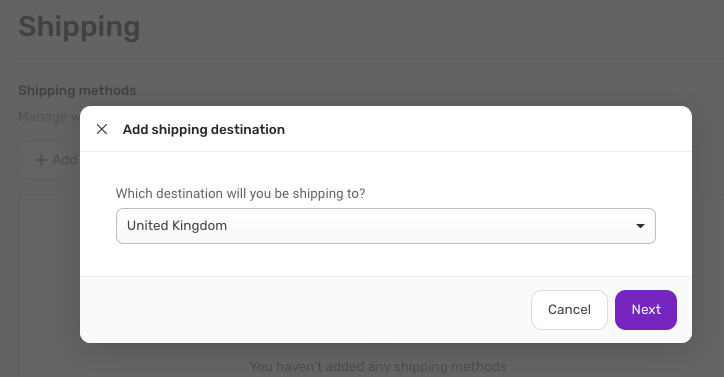Expand the destination dropdown arrow
The image size is (724, 377).
coord(640,226)
